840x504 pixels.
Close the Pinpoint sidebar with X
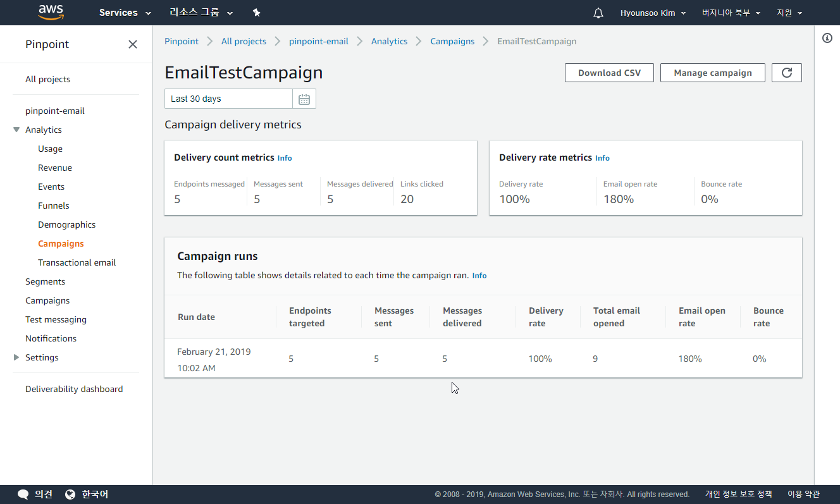coord(133,44)
